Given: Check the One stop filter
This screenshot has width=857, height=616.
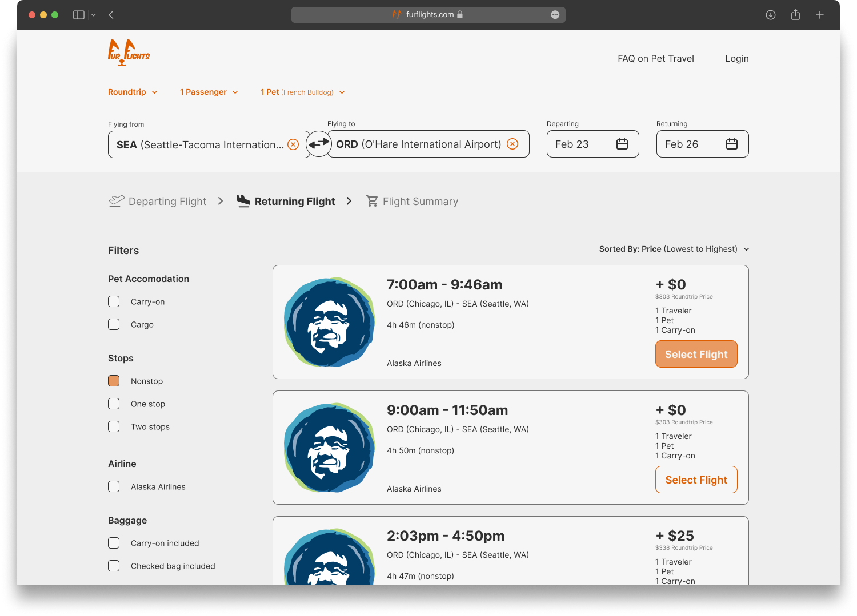Looking at the screenshot, I should pos(114,404).
